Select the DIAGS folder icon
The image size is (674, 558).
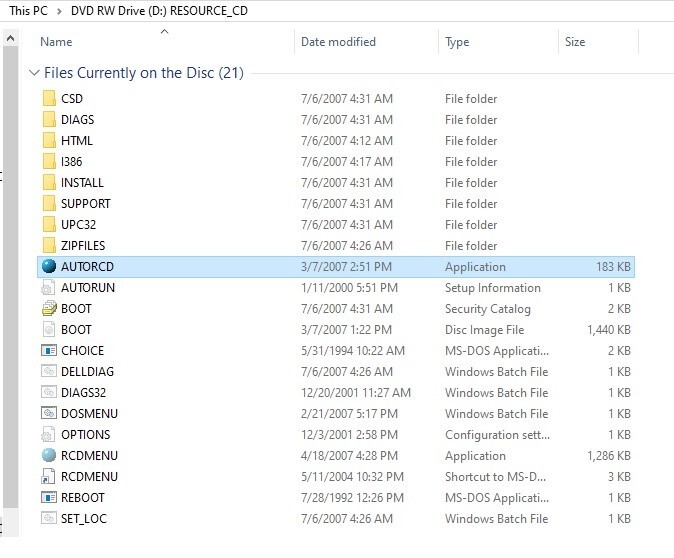[x=49, y=120]
